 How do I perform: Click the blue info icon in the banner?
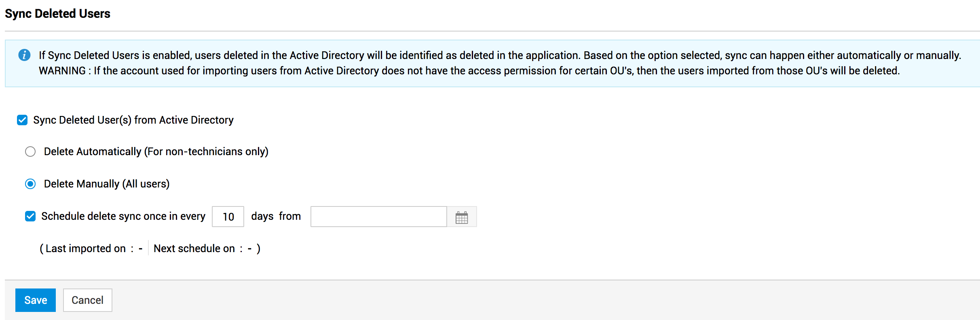point(24,55)
